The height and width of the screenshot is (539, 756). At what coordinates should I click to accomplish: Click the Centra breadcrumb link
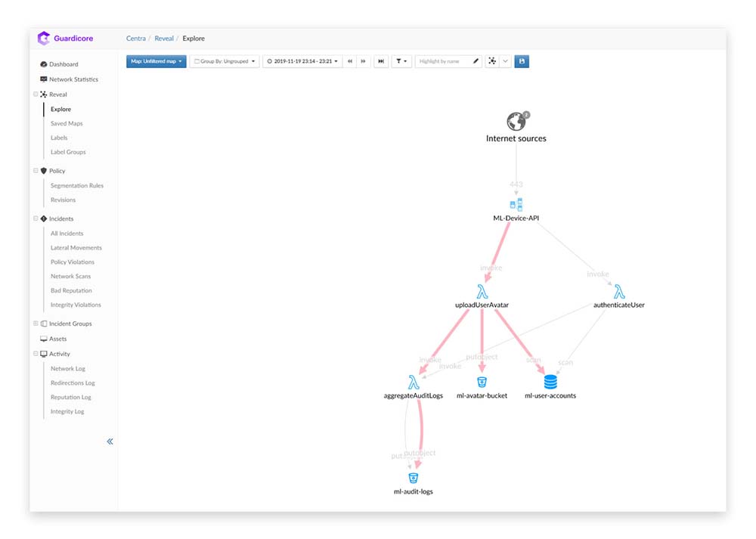137,39
